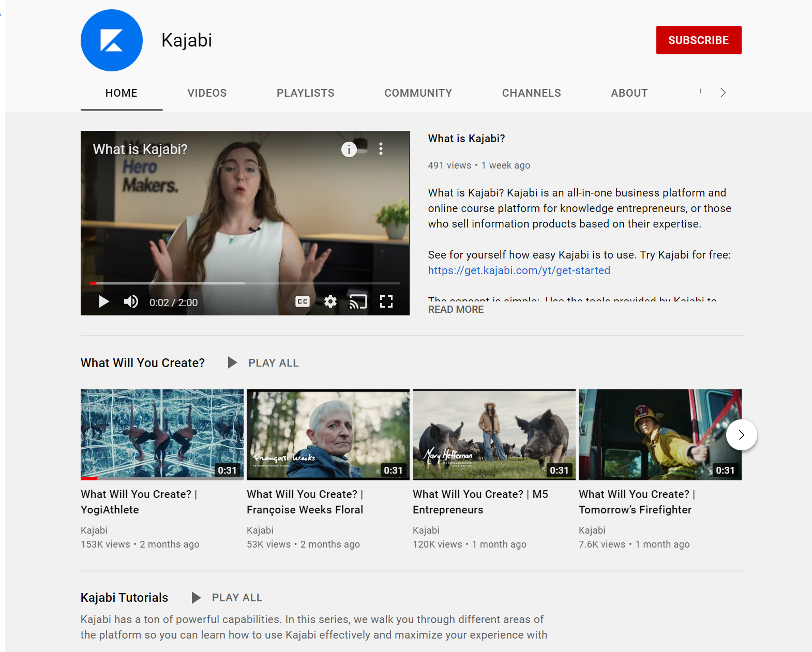The width and height of the screenshot is (812, 652).
Task: Open the YogiAthlete video thumbnail
Action: 162,435
